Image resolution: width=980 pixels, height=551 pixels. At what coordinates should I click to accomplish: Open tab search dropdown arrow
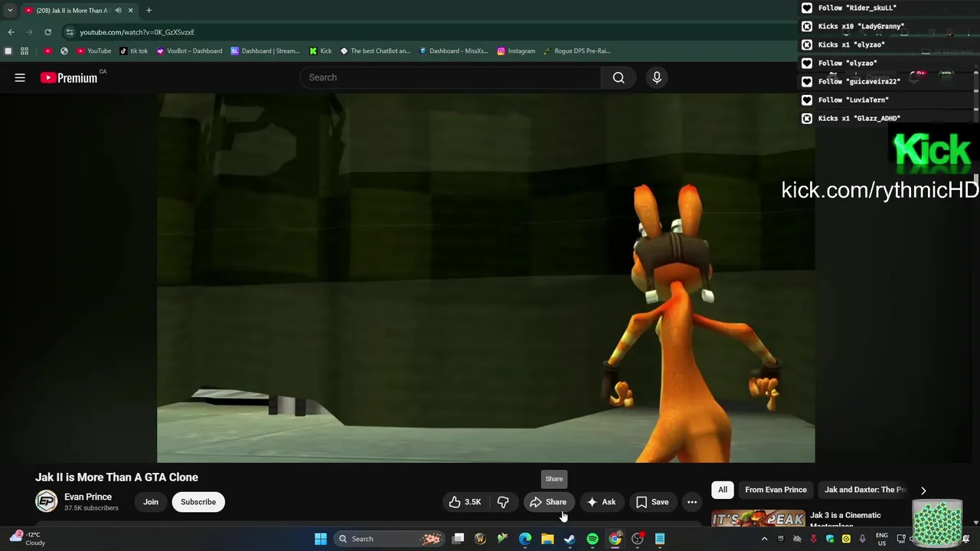(x=9, y=11)
